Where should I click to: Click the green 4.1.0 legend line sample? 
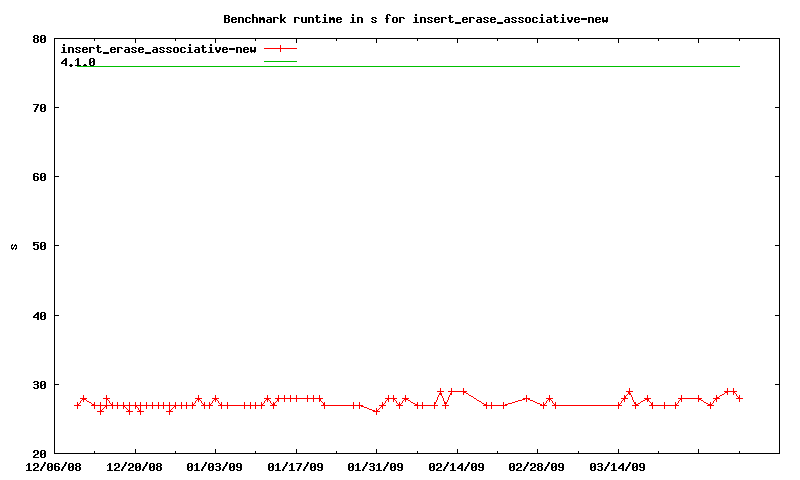(281, 62)
